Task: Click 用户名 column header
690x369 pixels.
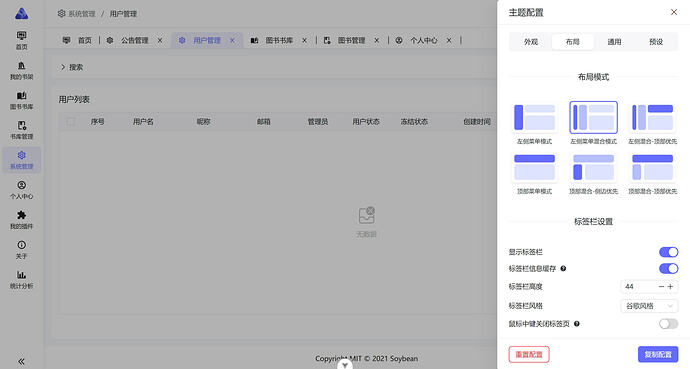Action: click(143, 121)
